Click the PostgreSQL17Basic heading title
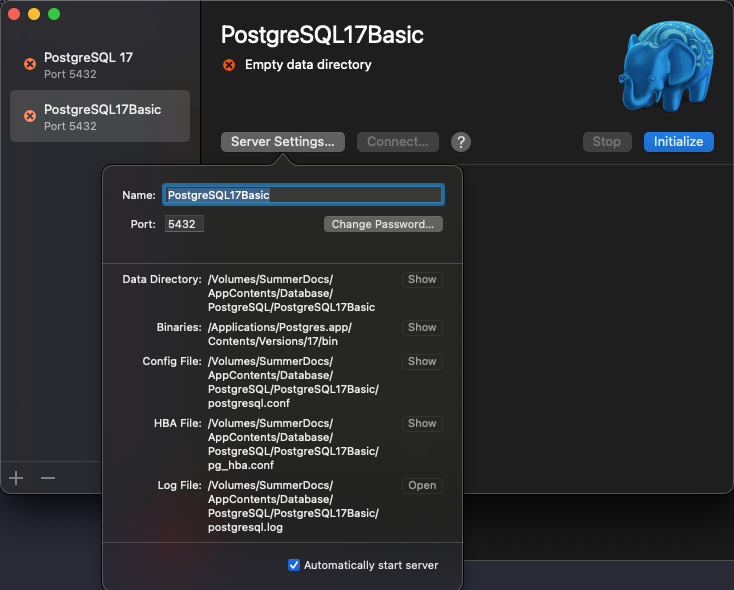The image size is (734, 590). point(322,35)
